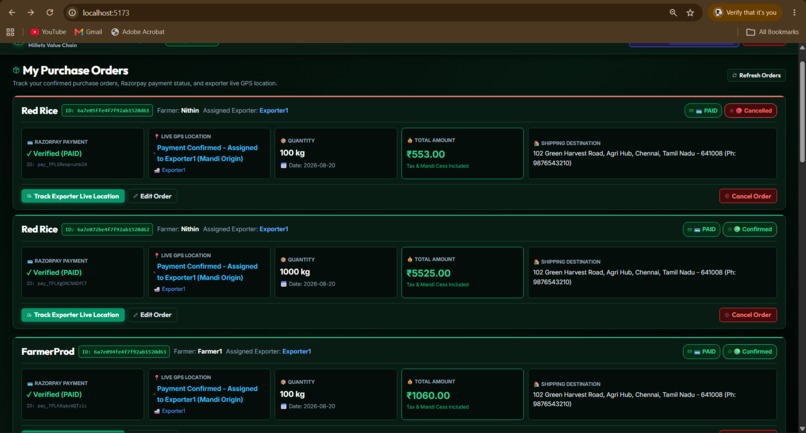The height and width of the screenshot is (433, 806).
Task: Reload the page with the refresh icon
Action: point(50,12)
